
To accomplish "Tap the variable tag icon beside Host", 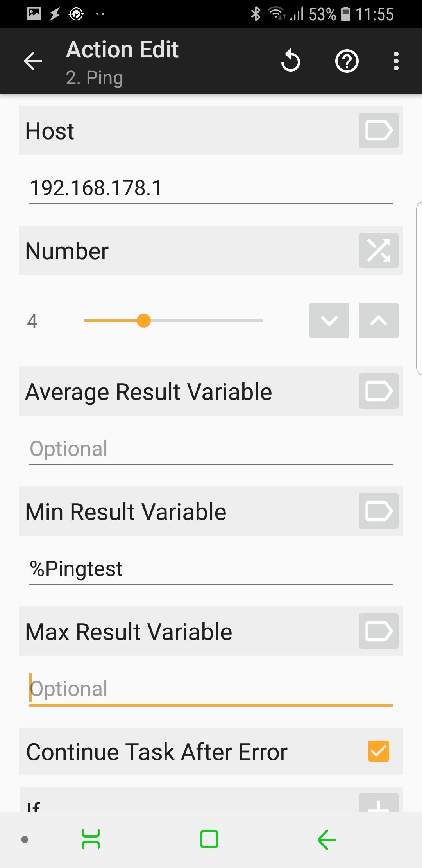I will [378, 130].
